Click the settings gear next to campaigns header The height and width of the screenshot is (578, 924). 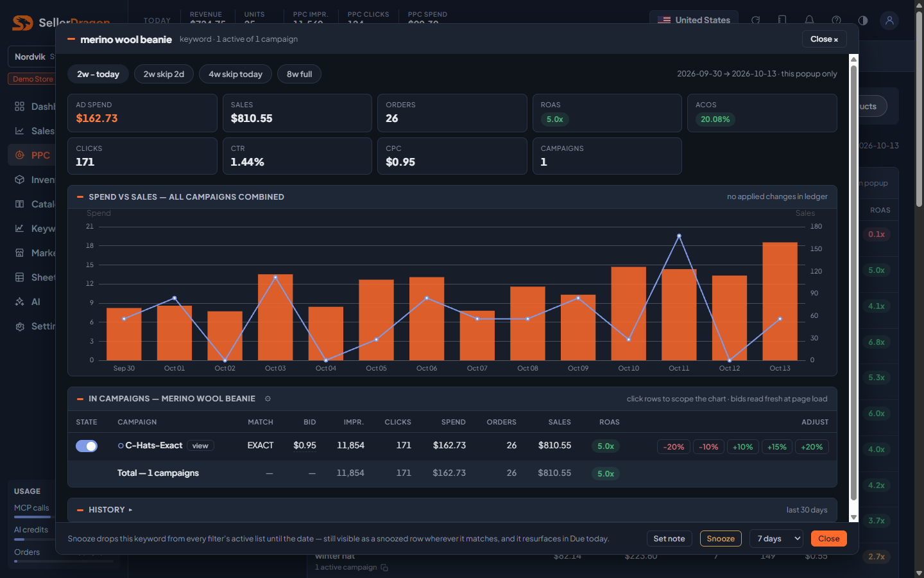[x=268, y=399]
